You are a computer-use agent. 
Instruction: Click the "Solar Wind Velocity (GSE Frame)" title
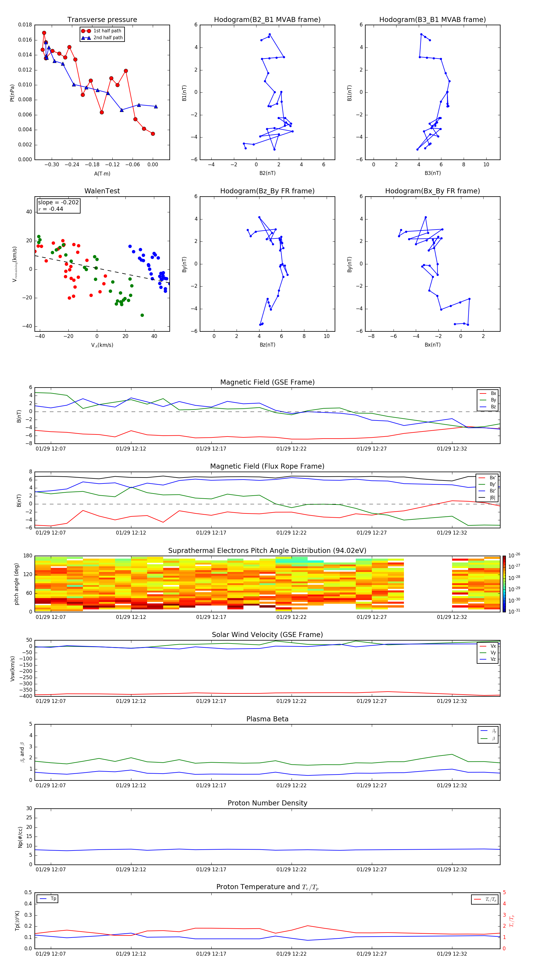point(267,635)
